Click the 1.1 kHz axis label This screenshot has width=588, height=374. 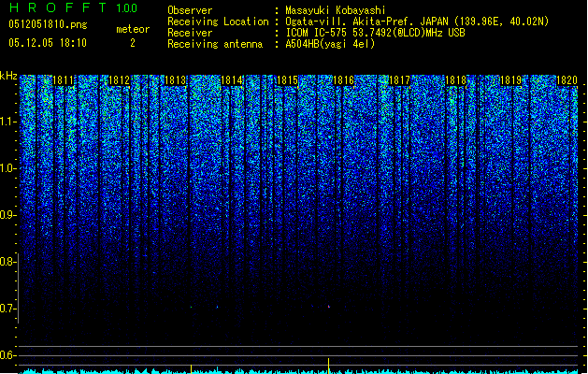click(x=7, y=122)
